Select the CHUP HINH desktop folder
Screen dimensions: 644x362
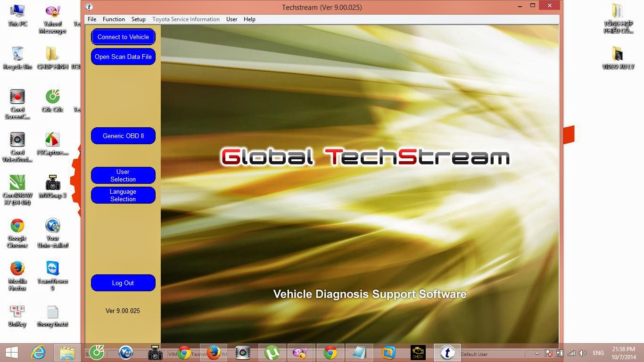52,58
